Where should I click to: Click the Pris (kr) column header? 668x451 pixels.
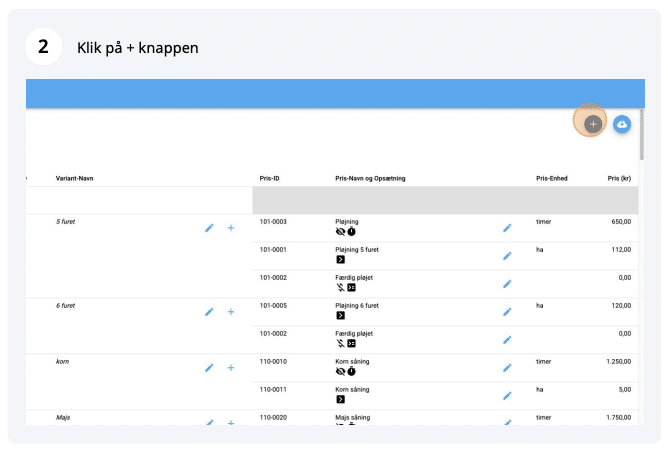tap(619, 178)
